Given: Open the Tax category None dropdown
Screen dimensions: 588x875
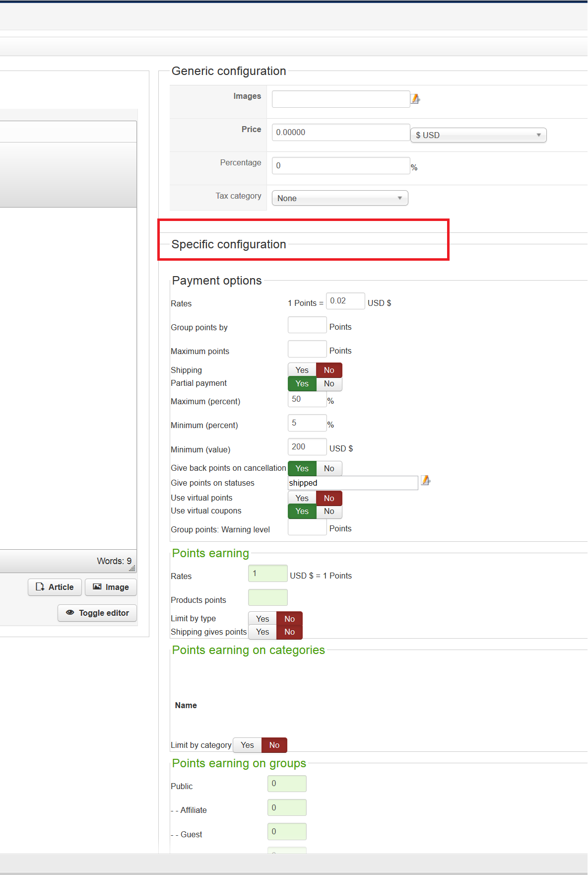Looking at the screenshot, I should (340, 198).
